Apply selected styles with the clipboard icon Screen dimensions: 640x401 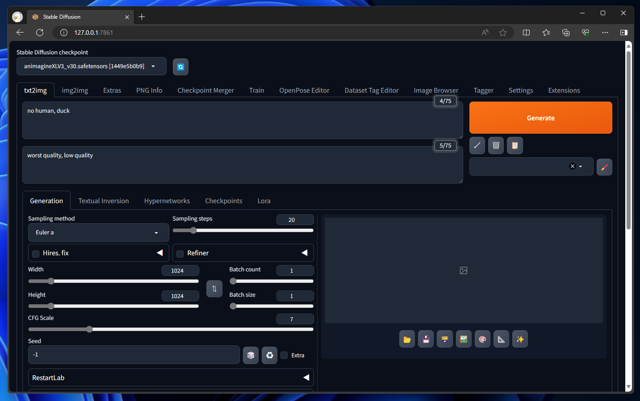[x=515, y=145]
